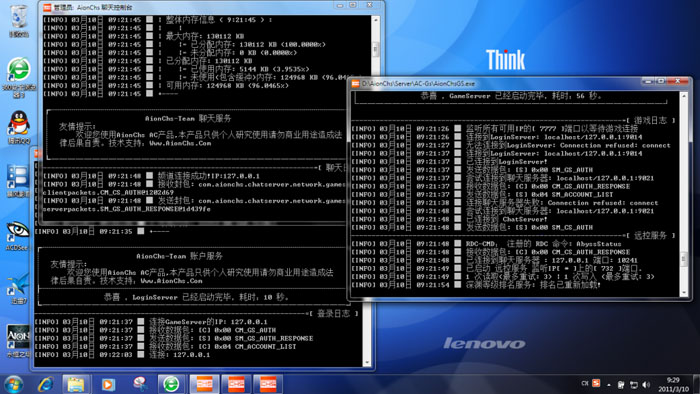Show hidden tray icons arrow
This screenshot has width=700, height=394.
[609, 384]
